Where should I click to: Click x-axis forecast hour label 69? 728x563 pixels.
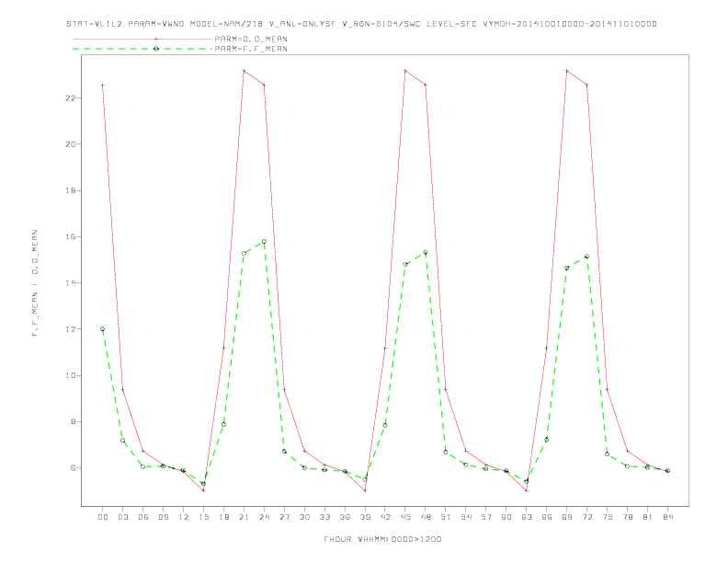pyautogui.click(x=567, y=517)
